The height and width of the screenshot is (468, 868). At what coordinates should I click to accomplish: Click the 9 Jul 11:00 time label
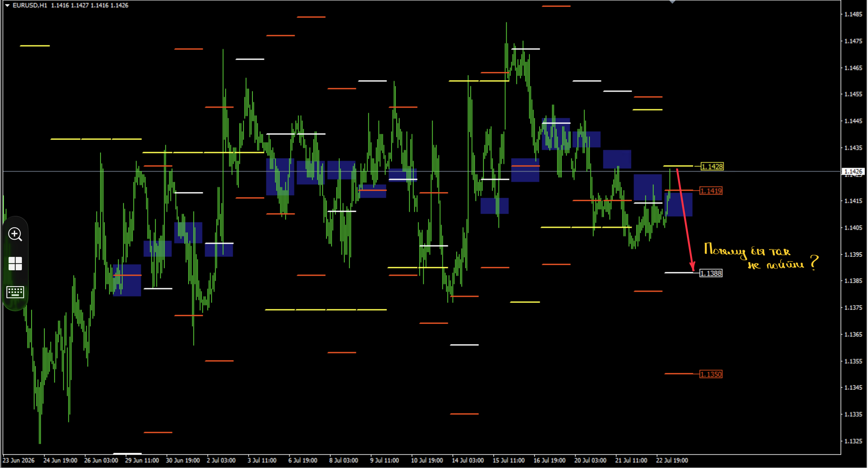pyautogui.click(x=384, y=460)
